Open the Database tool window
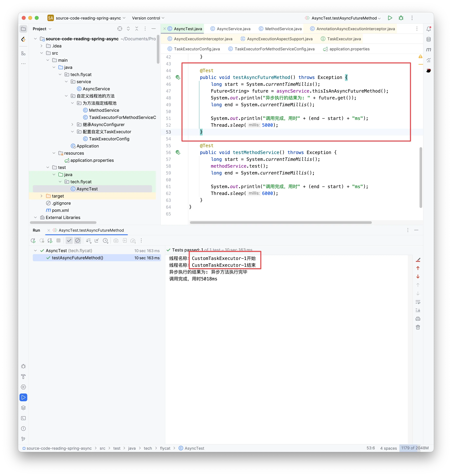 pos(428,39)
